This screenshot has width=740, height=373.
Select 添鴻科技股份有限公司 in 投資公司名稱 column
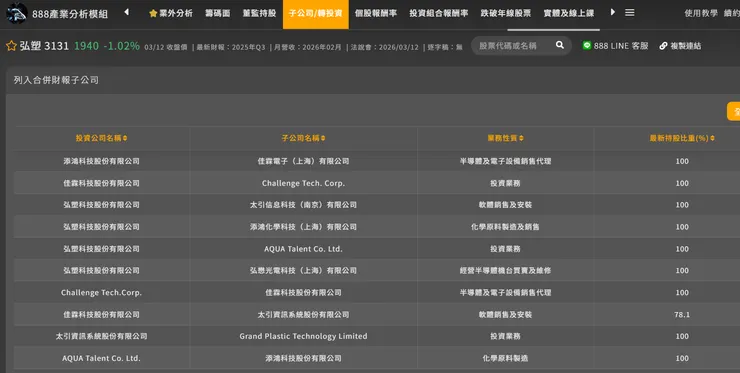coord(101,161)
